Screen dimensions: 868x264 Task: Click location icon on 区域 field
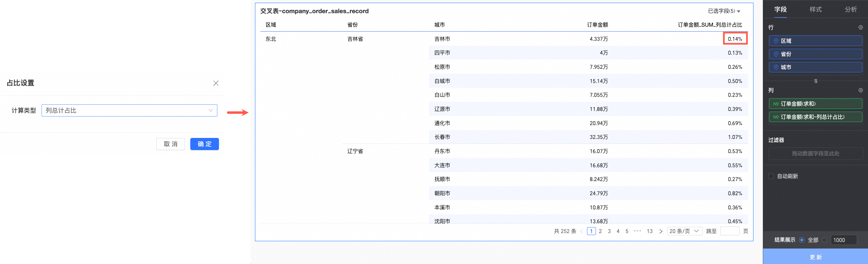(776, 41)
